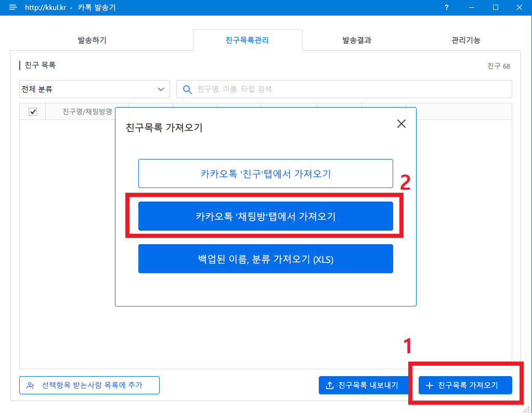
Task: Open the hamburger menu in title bar
Action: pyautogui.click(x=13, y=7)
